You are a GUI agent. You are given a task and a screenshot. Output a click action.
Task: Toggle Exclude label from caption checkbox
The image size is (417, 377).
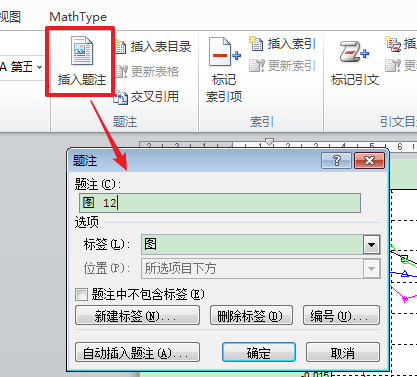(x=81, y=294)
